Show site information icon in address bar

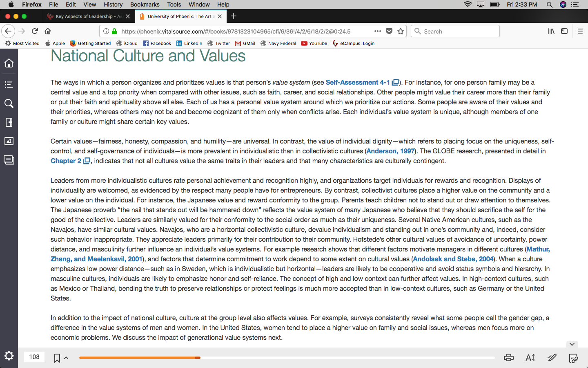tap(106, 31)
